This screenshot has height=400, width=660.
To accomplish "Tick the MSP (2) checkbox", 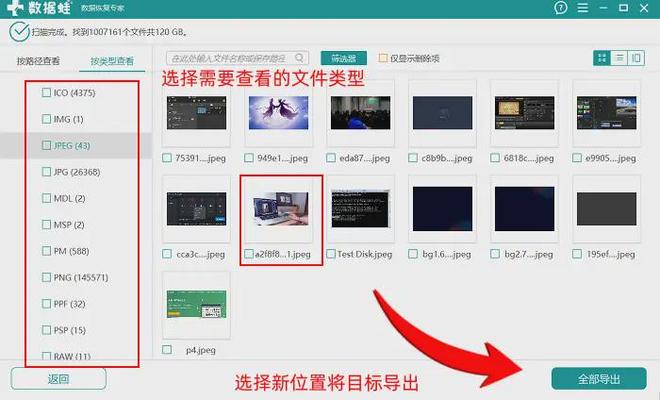I will [46, 224].
